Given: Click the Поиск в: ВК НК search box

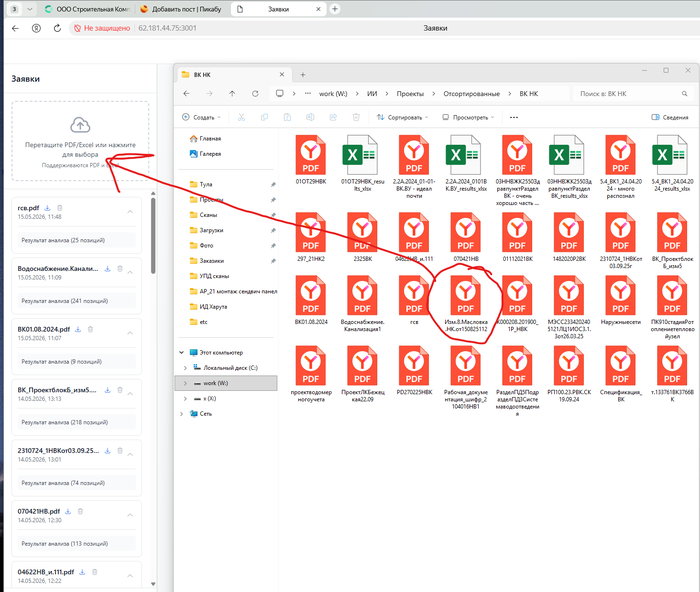Looking at the screenshot, I should coord(632,94).
